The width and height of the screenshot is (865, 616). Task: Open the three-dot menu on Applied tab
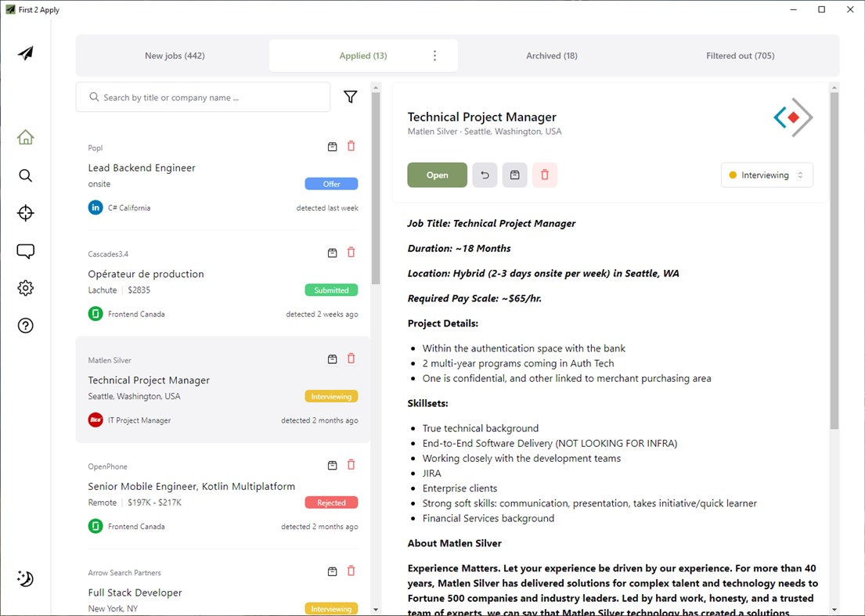[435, 56]
